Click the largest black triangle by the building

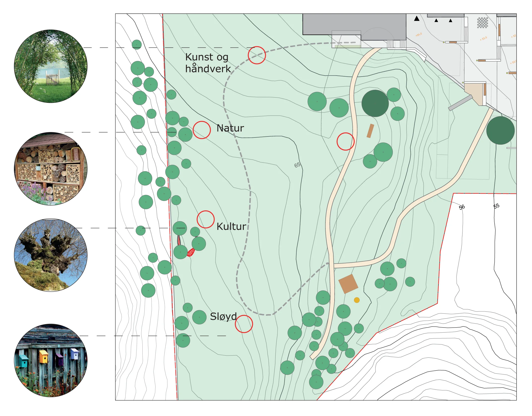(x=417, y=18)
